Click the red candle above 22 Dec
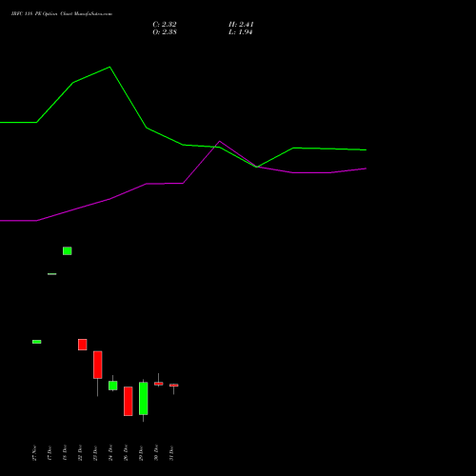The height and width of the screenshot is (476, 476). coord(83,345)
